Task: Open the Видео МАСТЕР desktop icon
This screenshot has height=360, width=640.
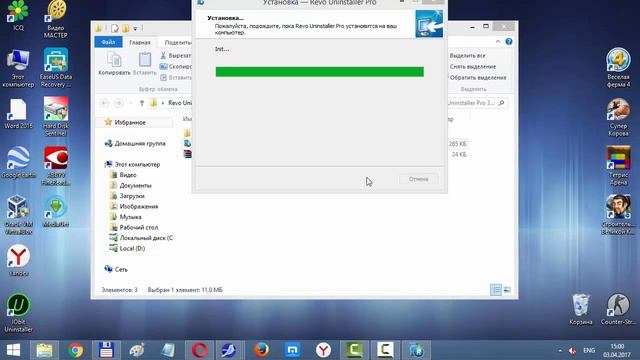Action: pos(56,19)
